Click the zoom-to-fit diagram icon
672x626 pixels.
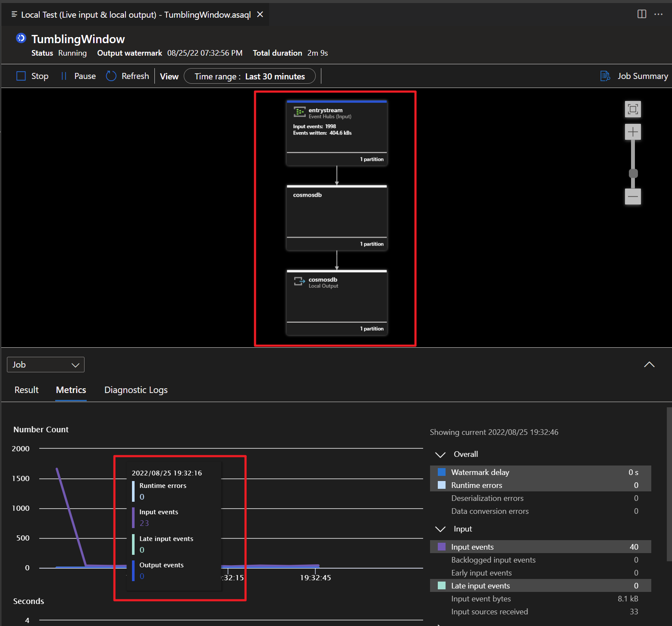pos(633,109)
